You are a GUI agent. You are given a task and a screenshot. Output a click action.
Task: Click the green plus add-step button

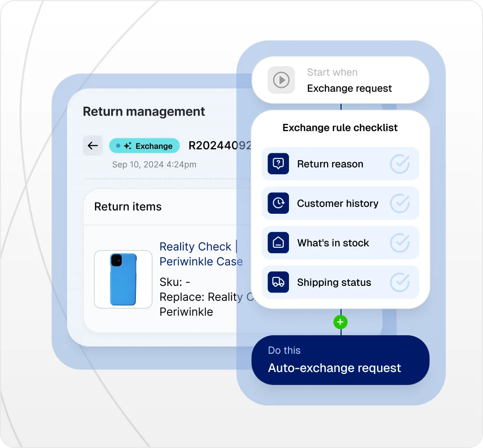pyautogui.click(x=340, y=322)
